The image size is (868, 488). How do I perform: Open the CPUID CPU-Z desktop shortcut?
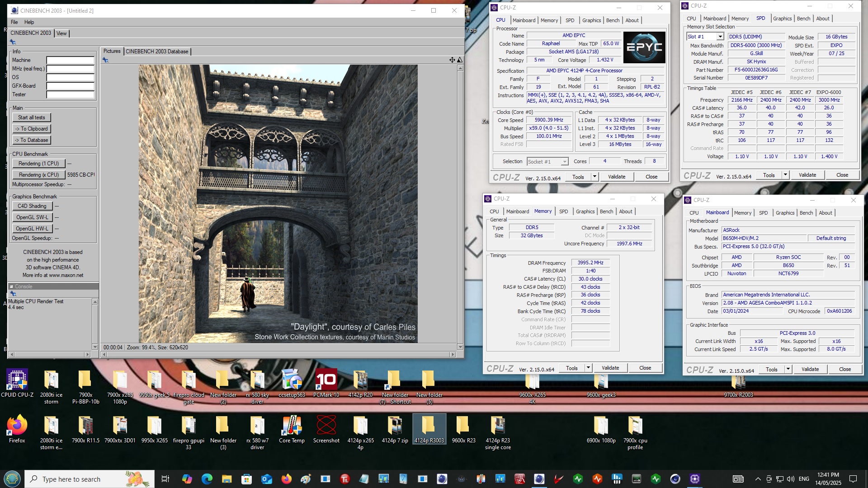point(17,384)
